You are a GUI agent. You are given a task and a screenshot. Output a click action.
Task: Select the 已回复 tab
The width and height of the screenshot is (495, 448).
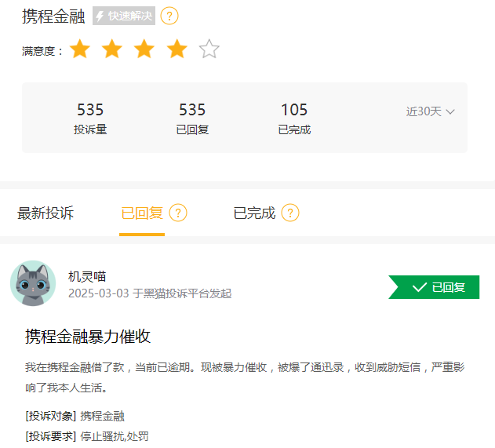[x=142, y=213]
